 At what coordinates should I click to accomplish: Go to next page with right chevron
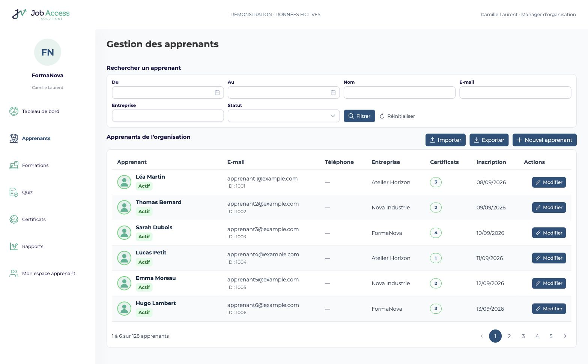(565, 336)
